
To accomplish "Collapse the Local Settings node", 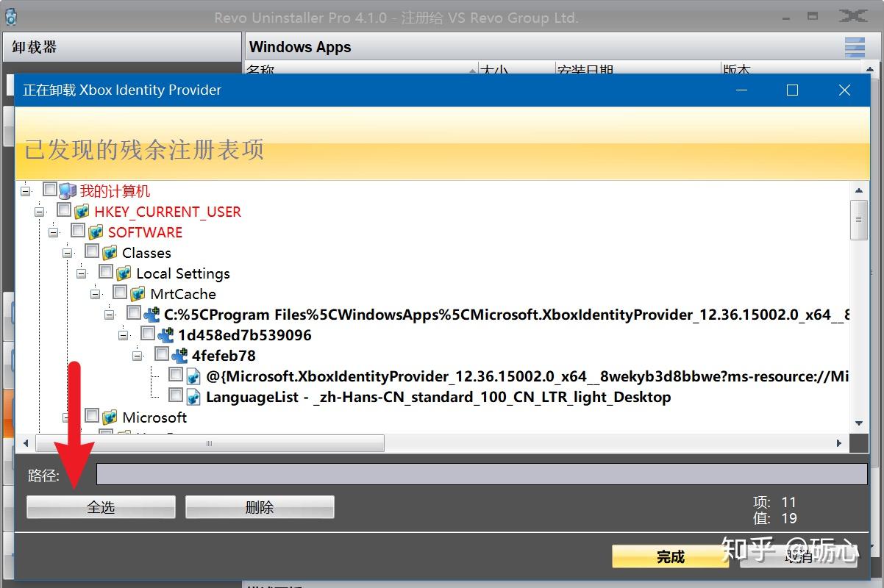I will [82, 273].
